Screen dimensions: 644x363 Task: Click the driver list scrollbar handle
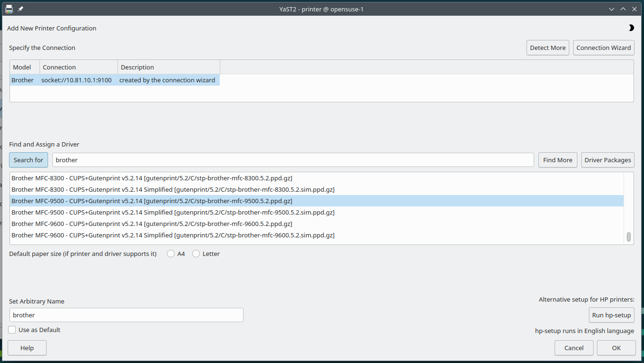628,236
